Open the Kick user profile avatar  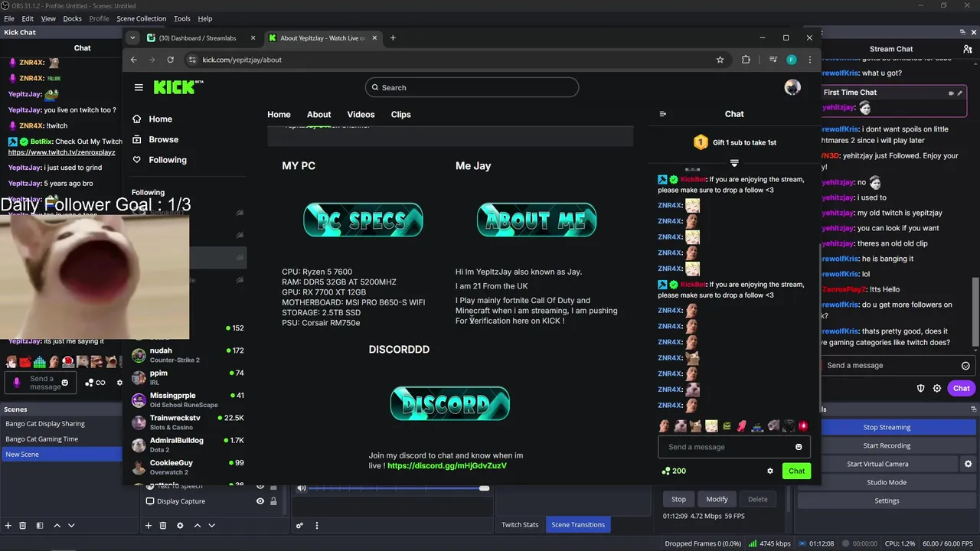[x=792, y=87]
